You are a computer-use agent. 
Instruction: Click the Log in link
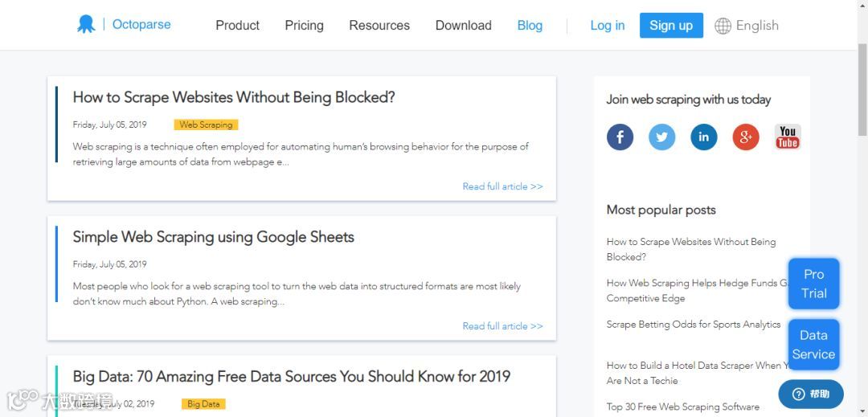point(607,26)
